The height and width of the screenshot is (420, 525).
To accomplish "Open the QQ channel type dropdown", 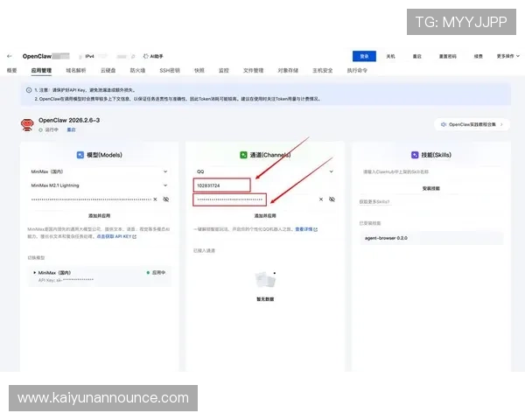I will tap(332, 171).
